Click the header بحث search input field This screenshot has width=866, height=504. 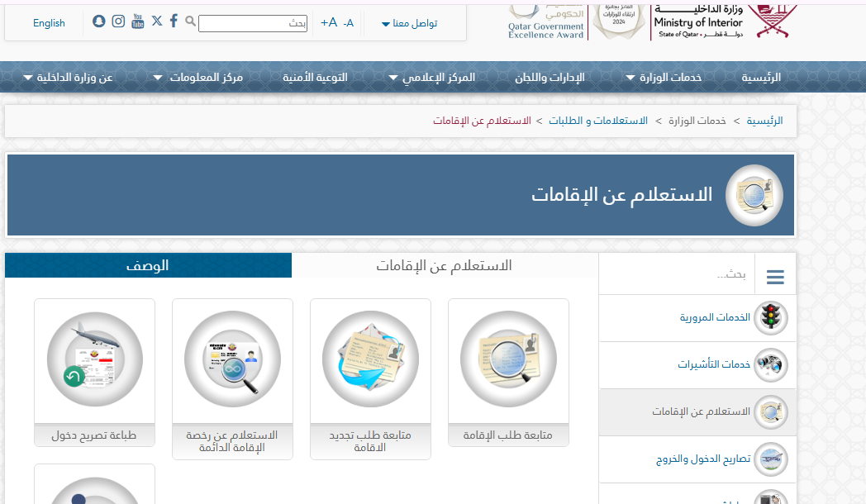252,23
